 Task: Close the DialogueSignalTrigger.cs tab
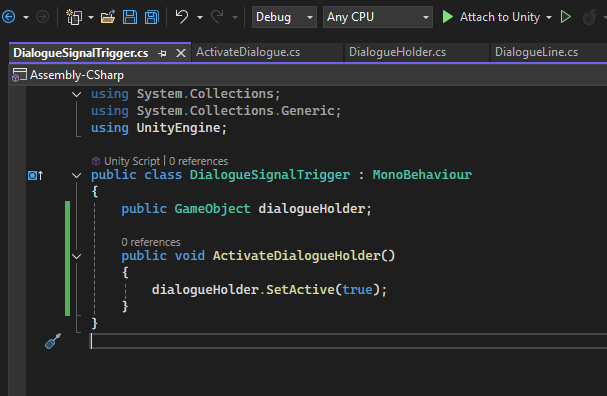coord(181,53)
